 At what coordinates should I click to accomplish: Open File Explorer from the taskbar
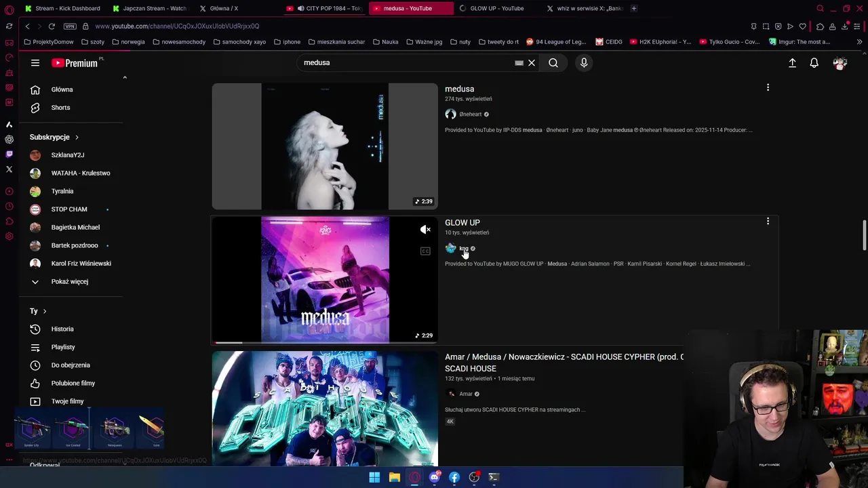click(x=394, y=477)
